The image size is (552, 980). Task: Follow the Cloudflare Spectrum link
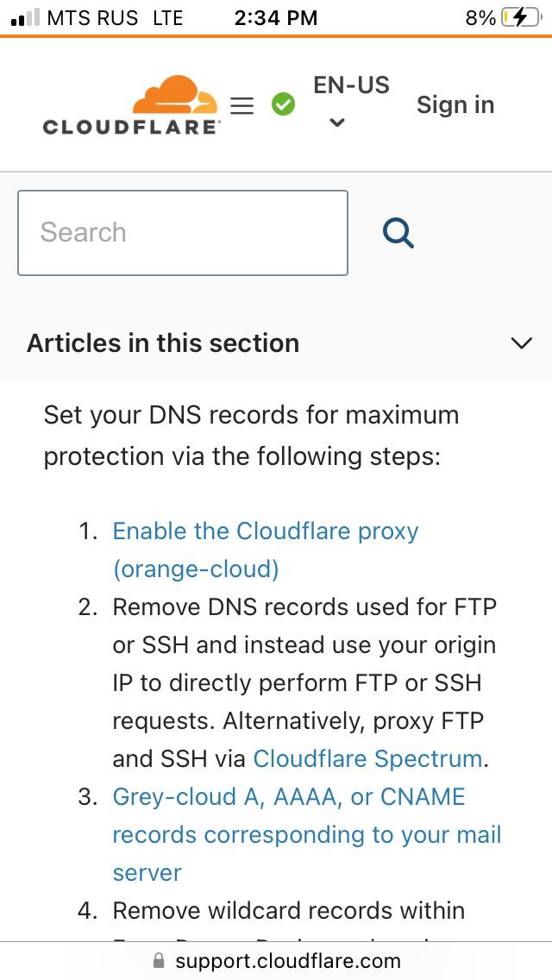[x=367, y=759]
